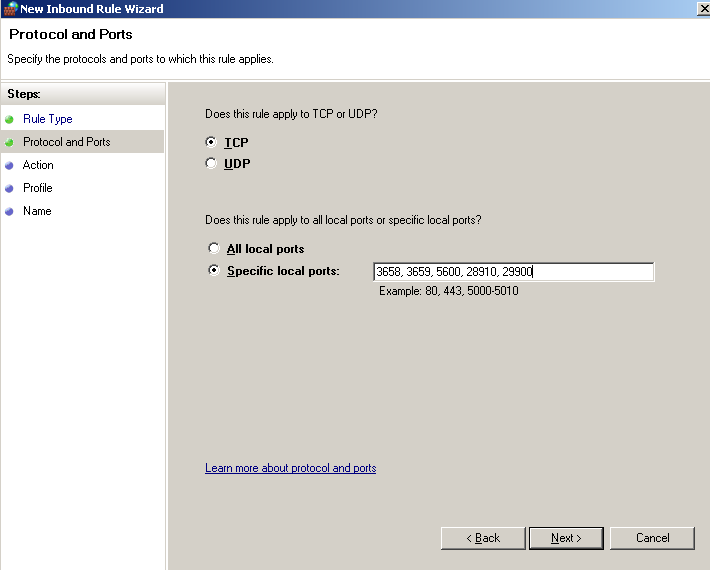Click the 'Example: 80, 443, 5000-5010' hint text

[x=449, y=291]
